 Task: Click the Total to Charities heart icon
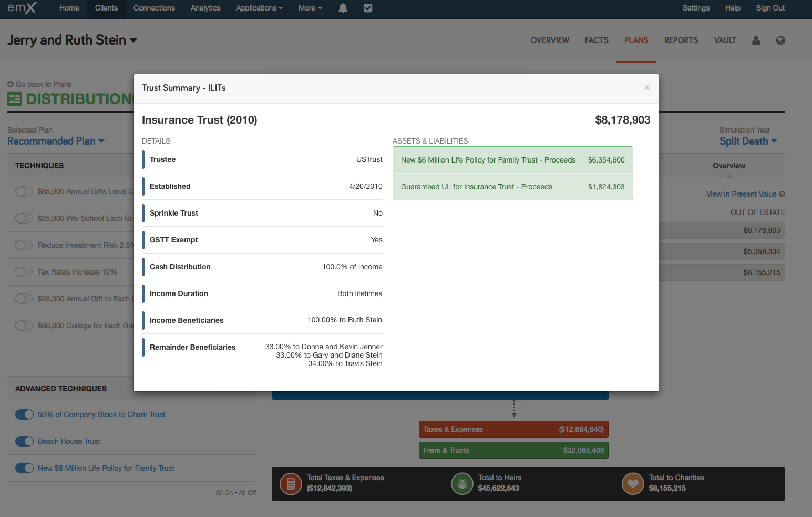(x=633, y=484)
